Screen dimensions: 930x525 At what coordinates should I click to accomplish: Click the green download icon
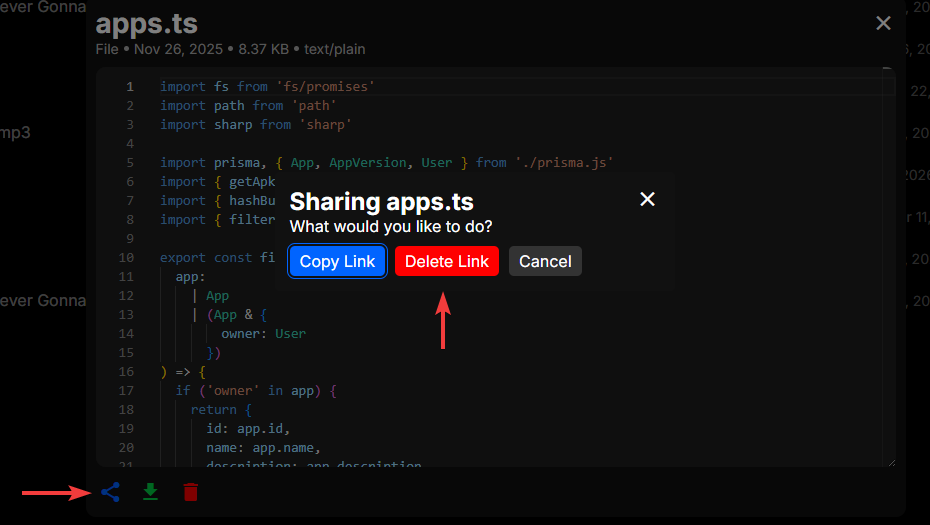150,492
